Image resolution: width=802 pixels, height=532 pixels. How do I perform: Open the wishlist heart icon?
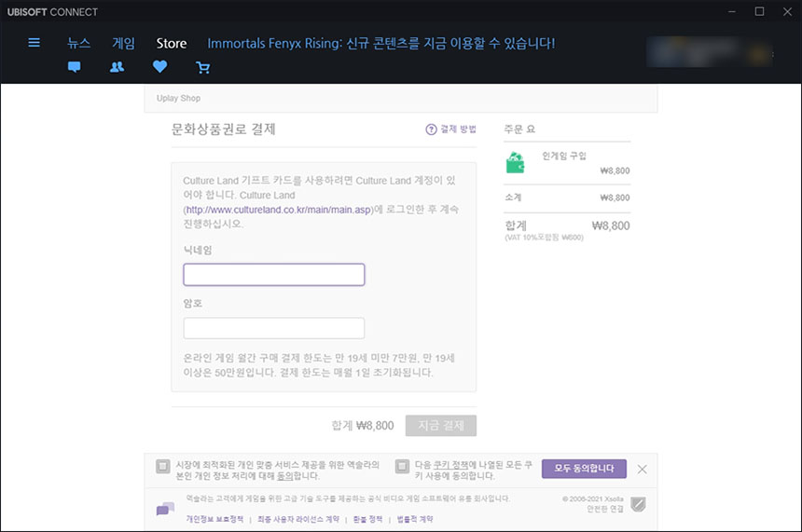(x=160, y=66)
